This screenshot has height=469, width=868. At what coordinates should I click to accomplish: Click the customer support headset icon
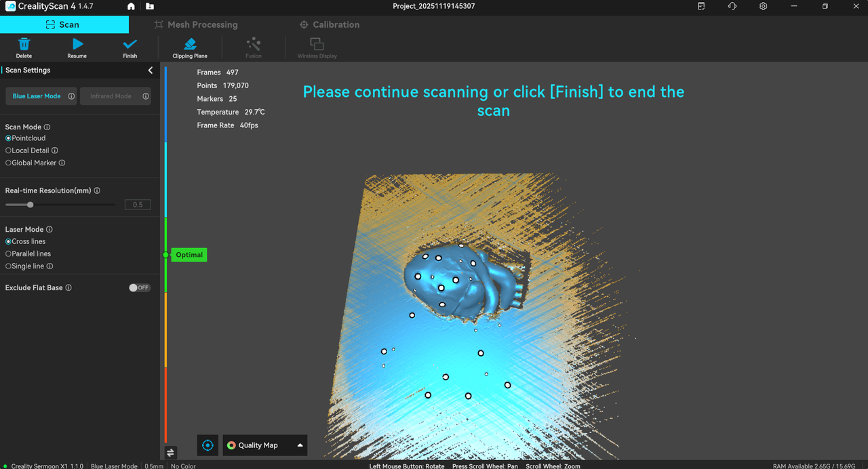click(732, 6)
